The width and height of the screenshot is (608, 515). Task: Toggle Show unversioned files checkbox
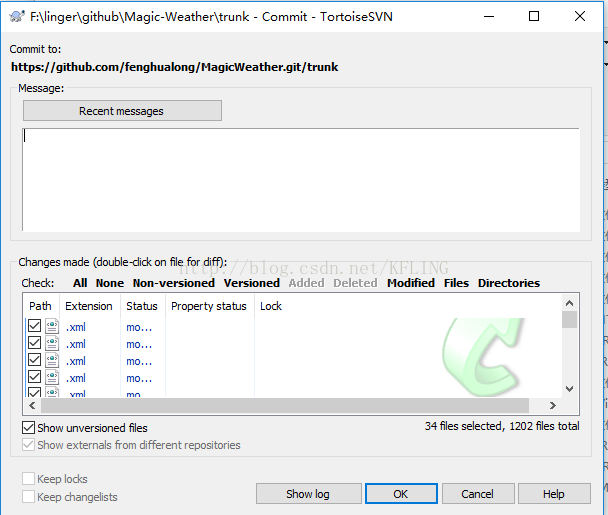(28, 428)
